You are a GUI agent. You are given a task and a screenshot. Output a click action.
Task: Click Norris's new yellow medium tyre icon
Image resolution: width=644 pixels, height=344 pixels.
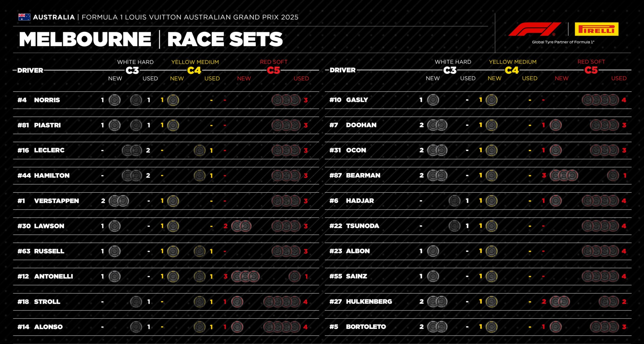pyautogui.click(x=173, y=100)
